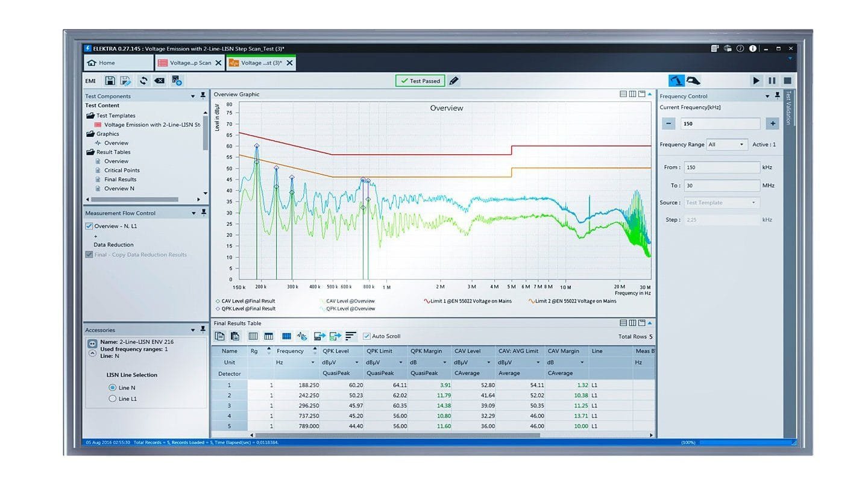Open the copy icon in Final Results Table toolbar
The height and width of the screenshot is (488, 868).
tap(220, 336)
